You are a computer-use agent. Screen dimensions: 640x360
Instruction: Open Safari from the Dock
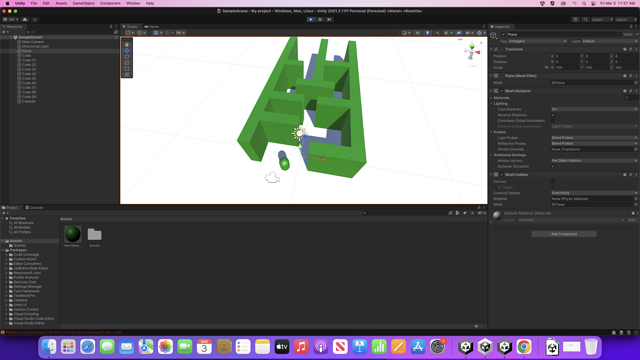click(x=87, y=347)
